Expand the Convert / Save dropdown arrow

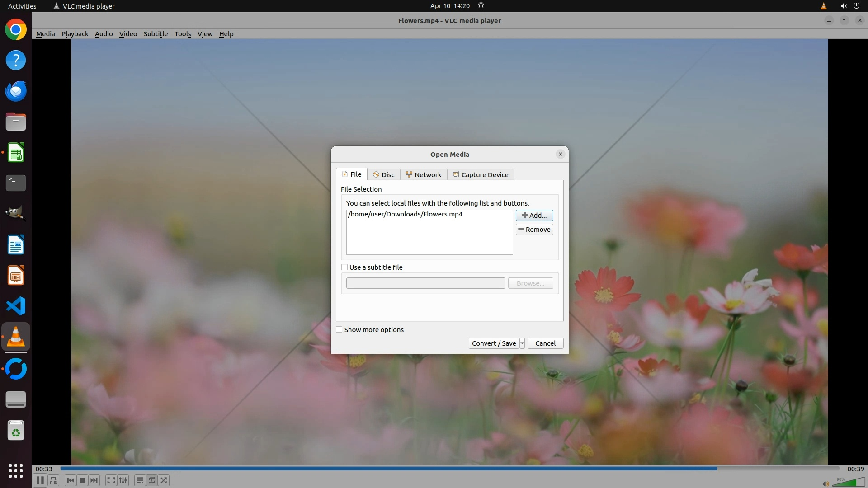pyautogui.click(x=522, y=343)
